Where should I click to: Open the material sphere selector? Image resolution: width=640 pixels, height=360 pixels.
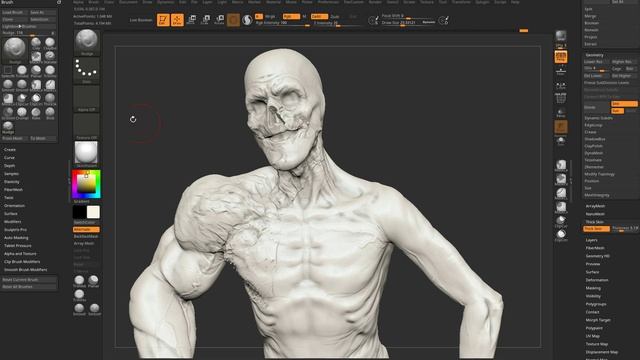point(87,154)
